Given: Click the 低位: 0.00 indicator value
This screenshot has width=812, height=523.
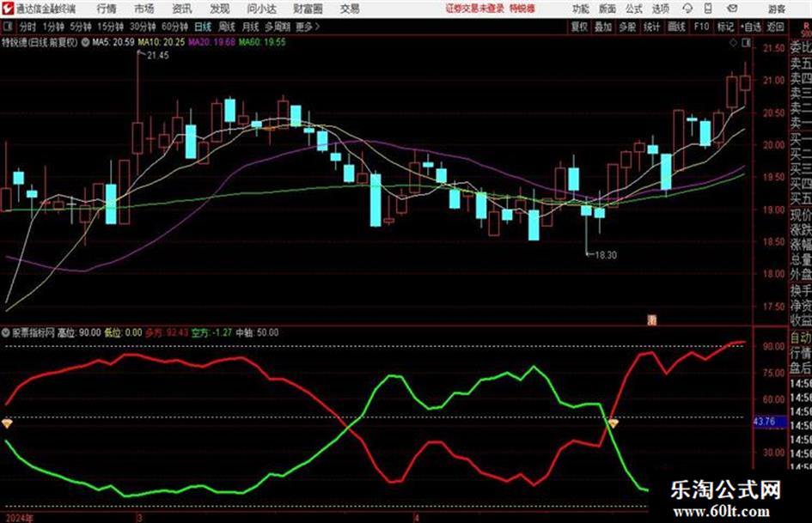Looking at the screenshot, I should (x=123, y=332).
